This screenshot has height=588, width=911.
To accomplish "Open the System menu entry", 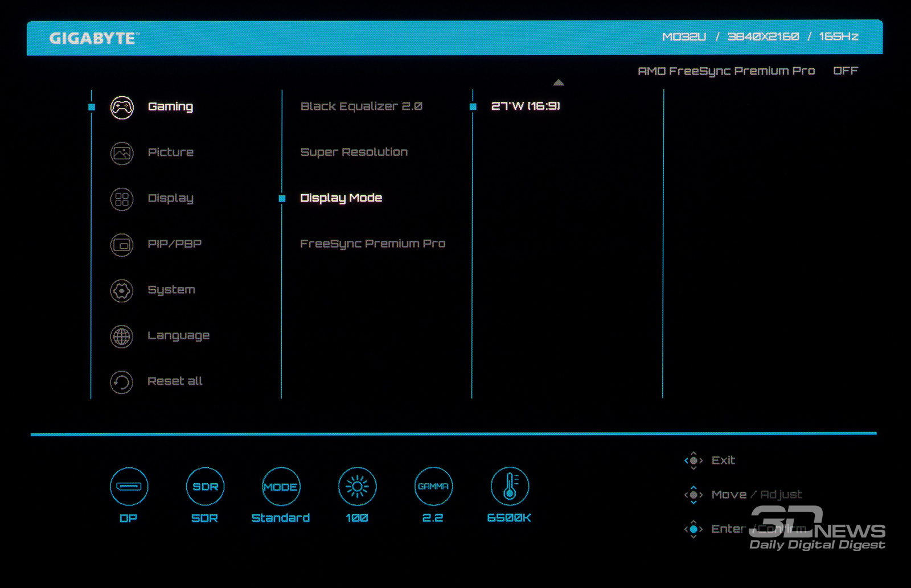I will click(x=171, y=290).
